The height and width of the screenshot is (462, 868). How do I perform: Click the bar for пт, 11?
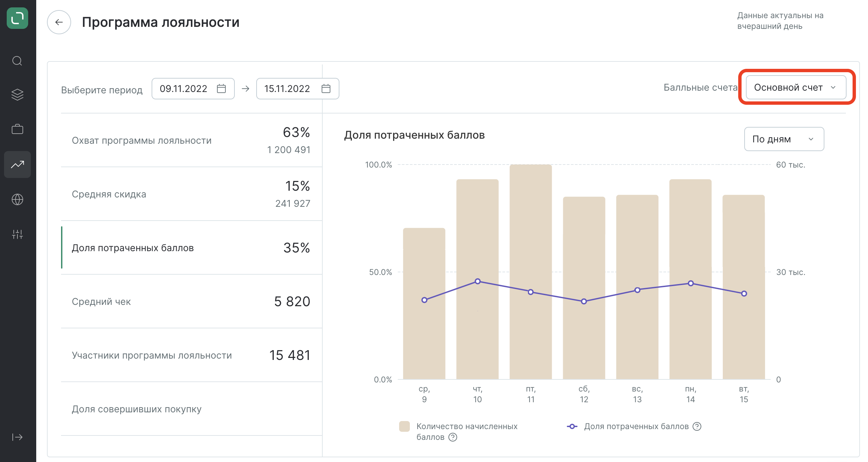[531, 272]
